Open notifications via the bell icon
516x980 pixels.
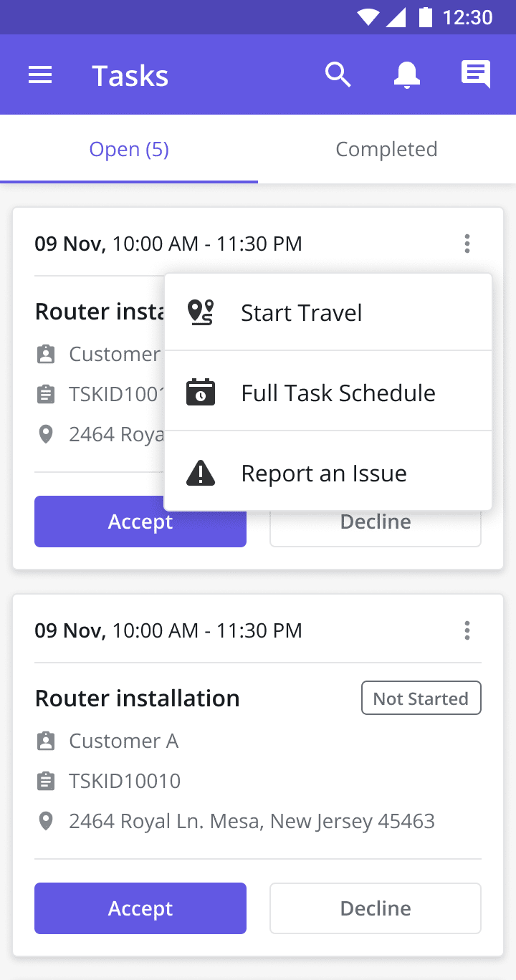coord(406,75)
